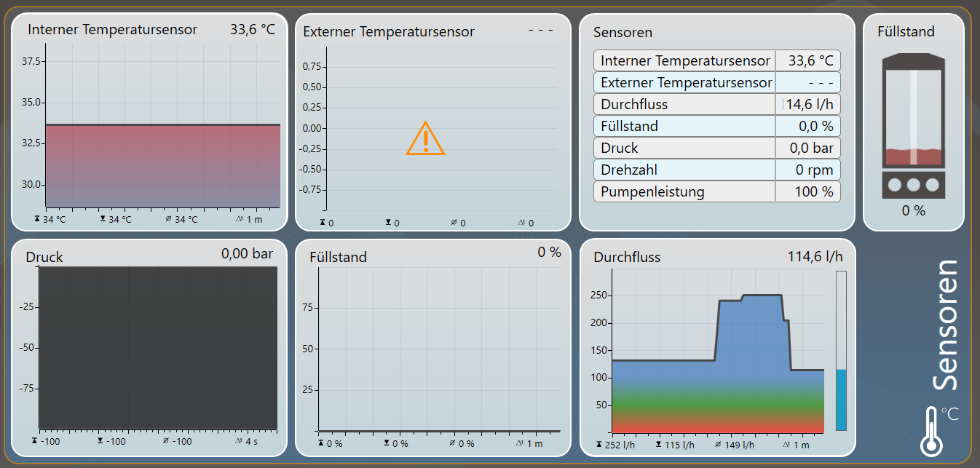
Task: Select the Drehzahl row showing 0 rpm
Action: pos(717,170)
